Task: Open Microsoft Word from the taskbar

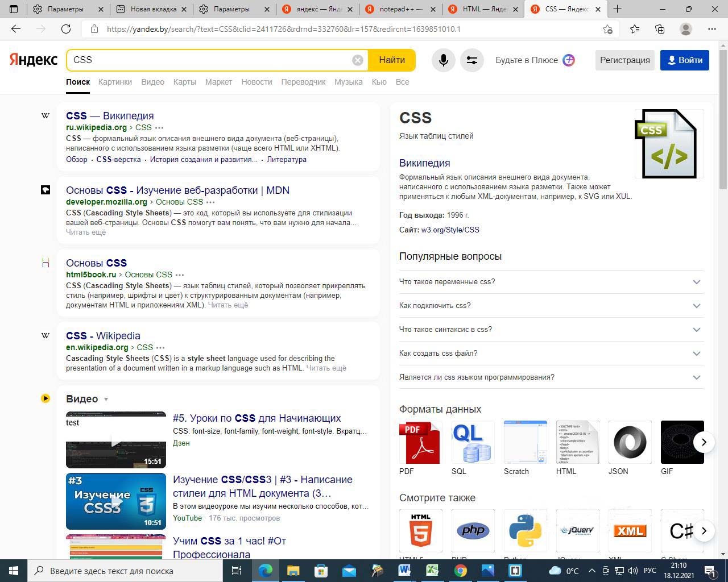Action: pyautogui.click(x=404, y=571)
